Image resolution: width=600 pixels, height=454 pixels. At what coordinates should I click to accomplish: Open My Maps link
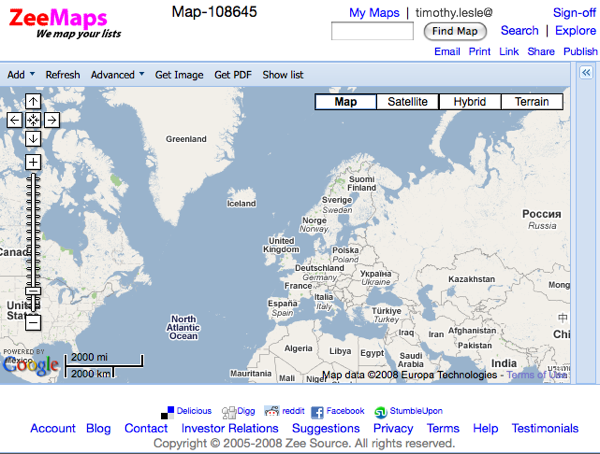[x=374, y=13]
